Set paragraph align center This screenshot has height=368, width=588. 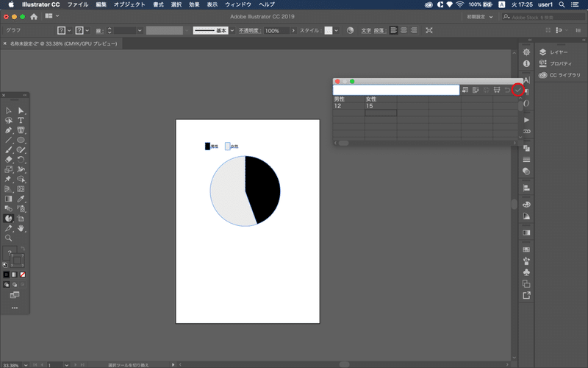(x=404, y=30)
